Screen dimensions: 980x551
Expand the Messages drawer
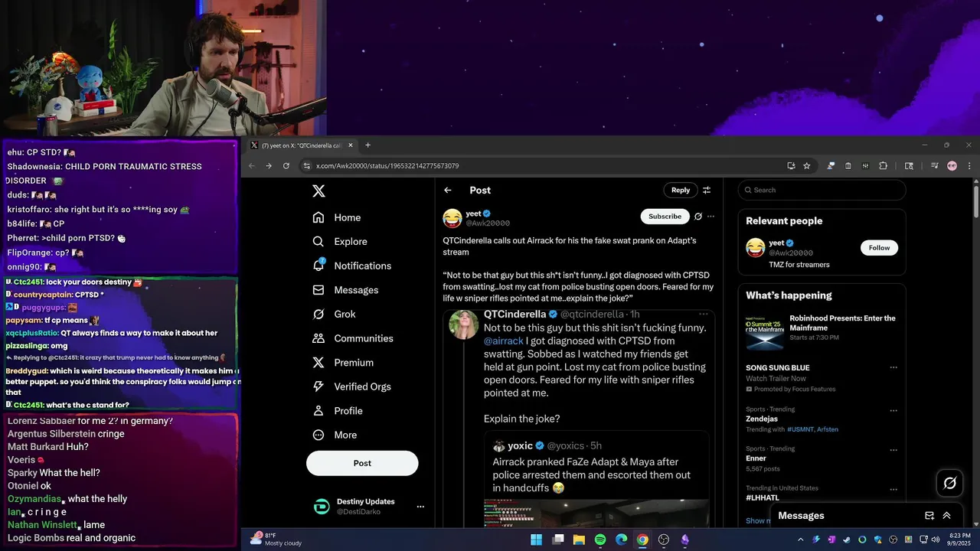click(946, 516)
